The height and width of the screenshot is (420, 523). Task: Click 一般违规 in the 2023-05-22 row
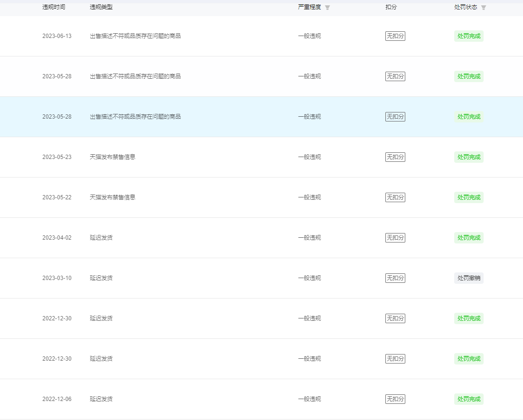click(x=309, y=197)
